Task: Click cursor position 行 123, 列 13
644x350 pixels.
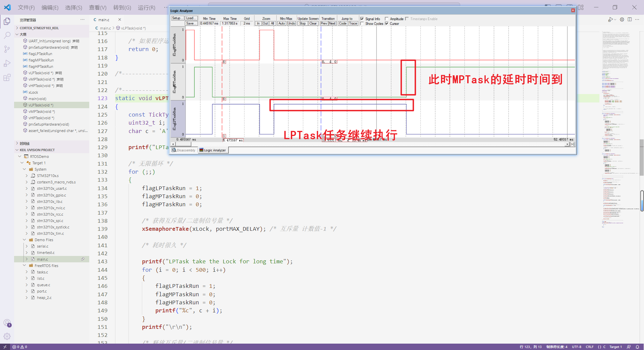Action: click(531, 347)
